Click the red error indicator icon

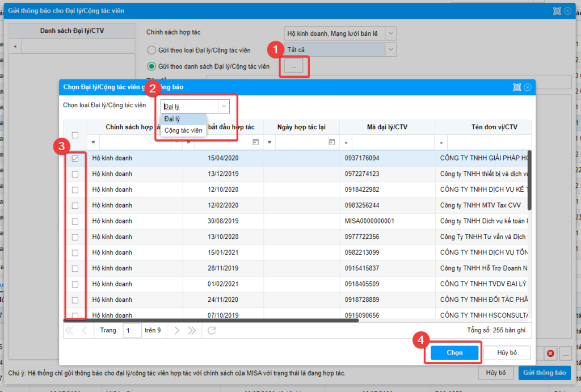pyautogui.click(x=550, y=353)
